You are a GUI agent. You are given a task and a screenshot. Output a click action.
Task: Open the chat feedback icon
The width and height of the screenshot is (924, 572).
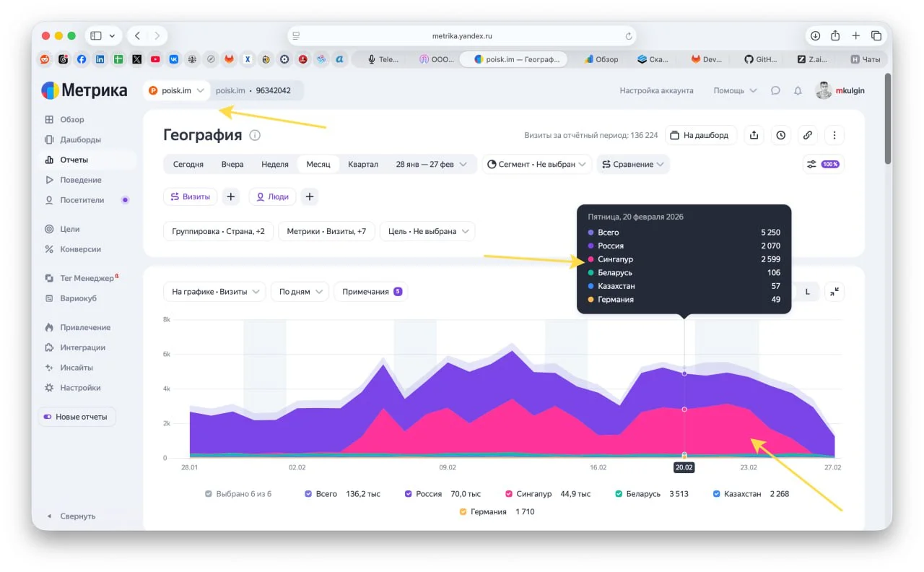775,91
